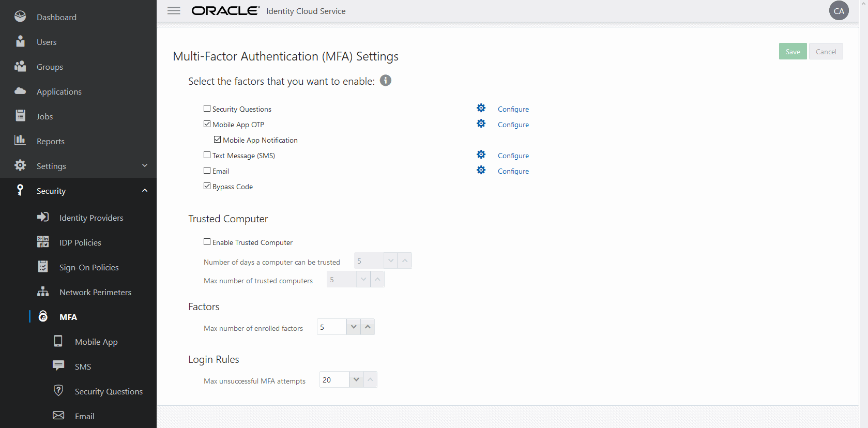Expand the Settings sidebar section

click(145, 165)
